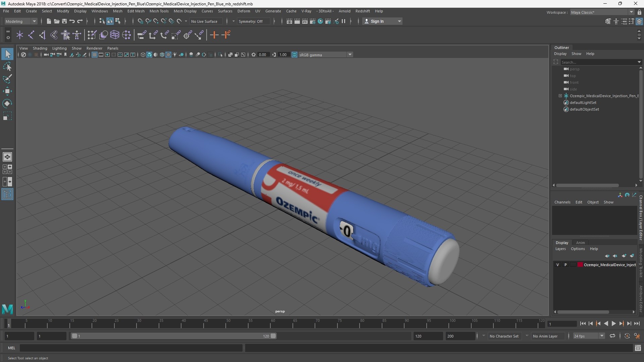
Task: Click the Redo arrow icon
Action: point(80,21)
